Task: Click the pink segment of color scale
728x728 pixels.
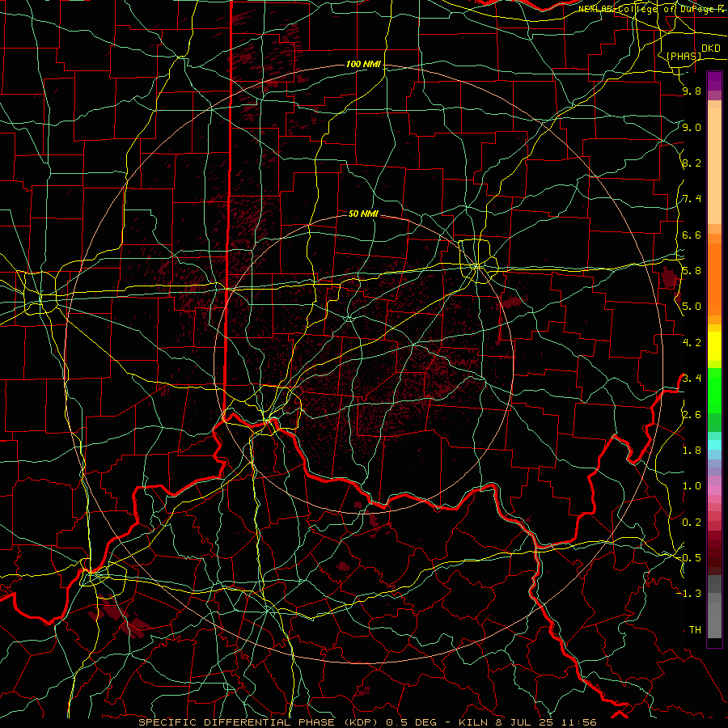Action: coord(714,490)
